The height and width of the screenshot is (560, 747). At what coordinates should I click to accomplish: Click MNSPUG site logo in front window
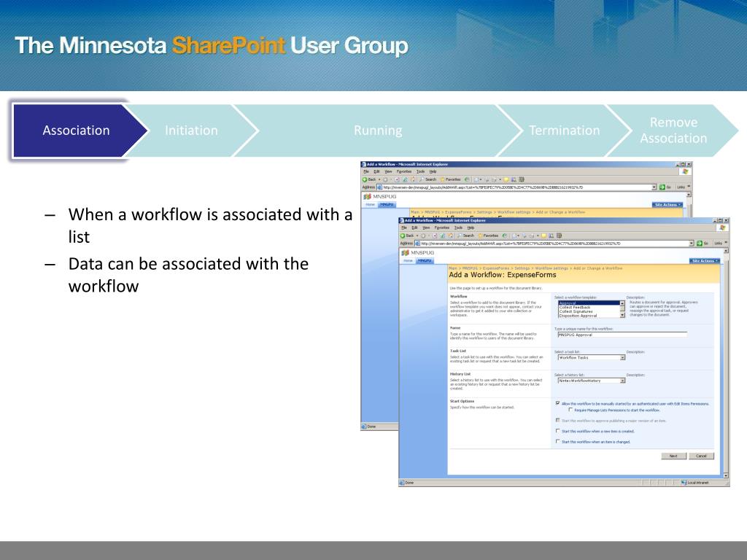(405, 253)
